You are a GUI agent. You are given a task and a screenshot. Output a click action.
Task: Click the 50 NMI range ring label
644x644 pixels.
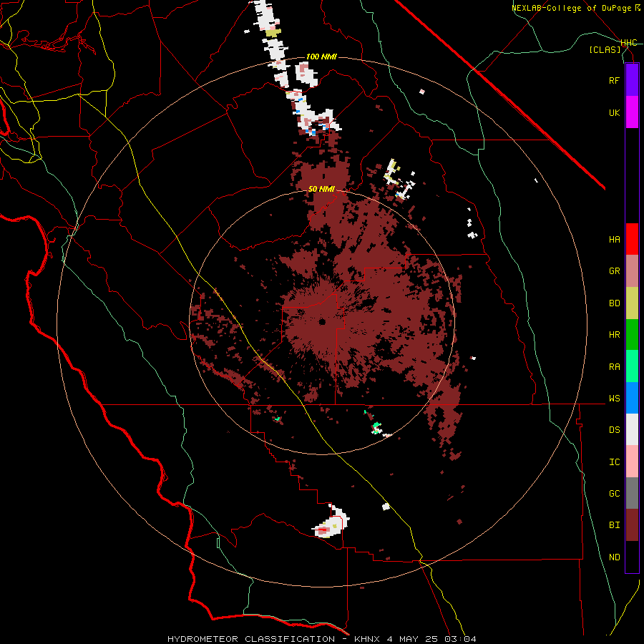coord(321,189)
